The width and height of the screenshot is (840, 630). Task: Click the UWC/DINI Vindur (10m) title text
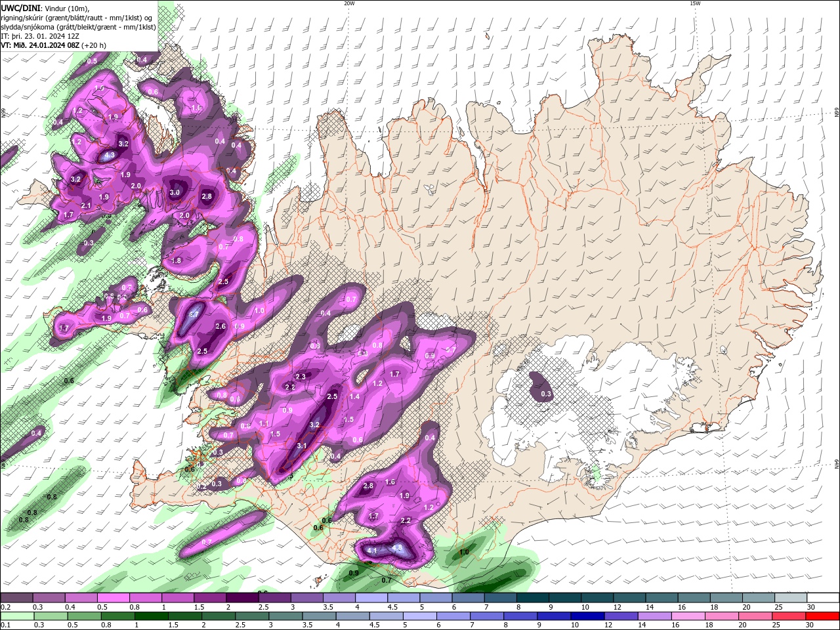point(45,8)
